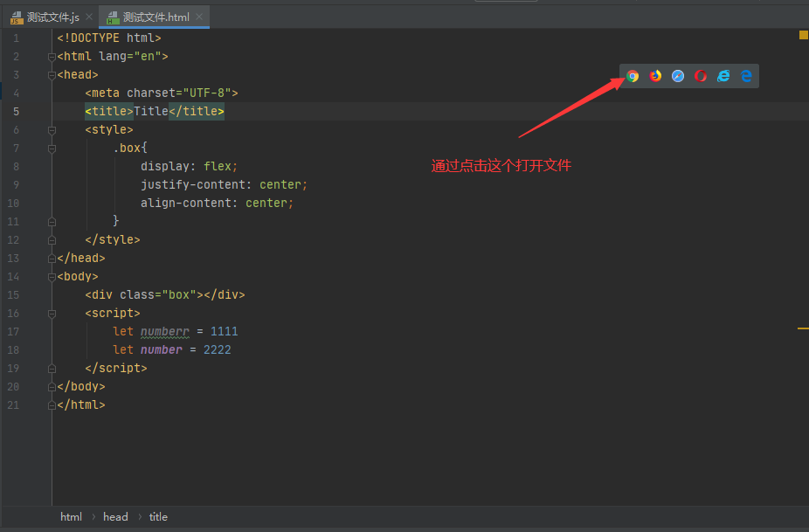Screen dimensions: 809x532
Task: Click fold marker at </head> line 13
Action: point(52,259)
